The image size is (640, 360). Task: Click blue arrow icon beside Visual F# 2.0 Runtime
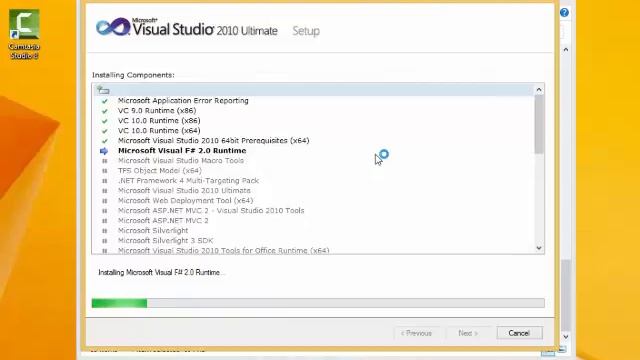point(104,151)
